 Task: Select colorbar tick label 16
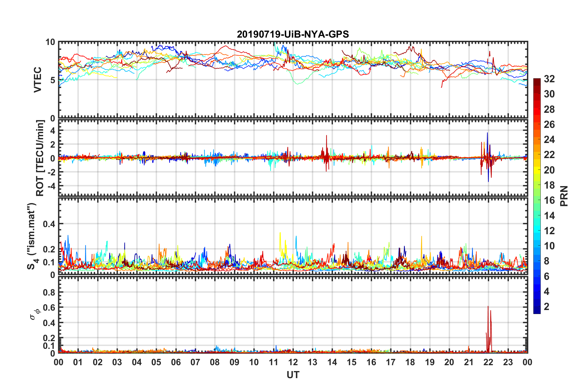click(x=549, y=200)
